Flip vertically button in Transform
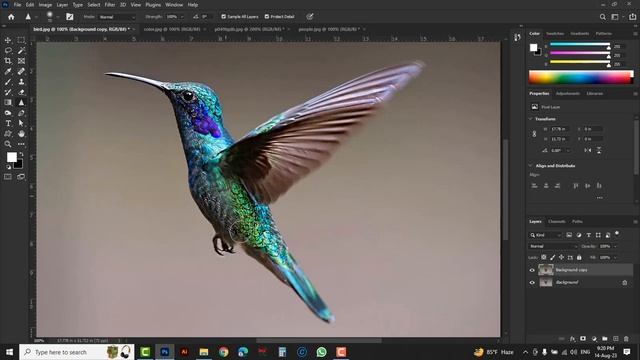640x360 pixels. pyautogui.click(x=599, y=150)
